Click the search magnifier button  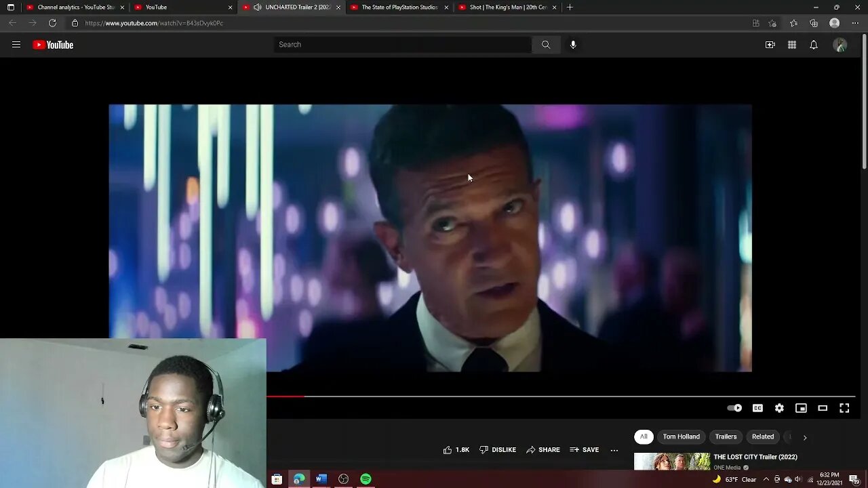tap(546, 45)
